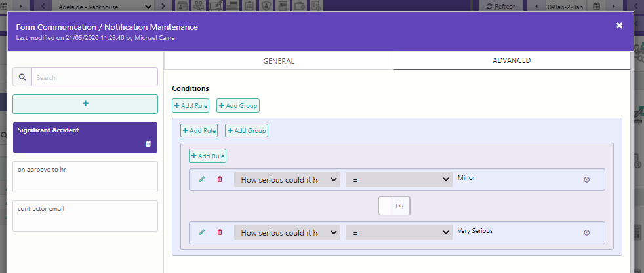644x273 pixels.
Task: Open the 'on aprpove to hr' notification
Action: pyautogui.click(x=85, y=177)
